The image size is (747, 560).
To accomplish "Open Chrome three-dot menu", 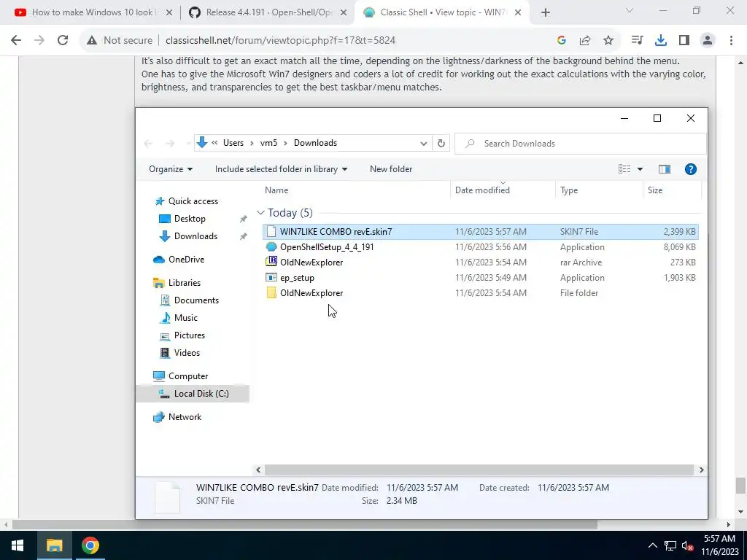I will [x=731, y=41].
